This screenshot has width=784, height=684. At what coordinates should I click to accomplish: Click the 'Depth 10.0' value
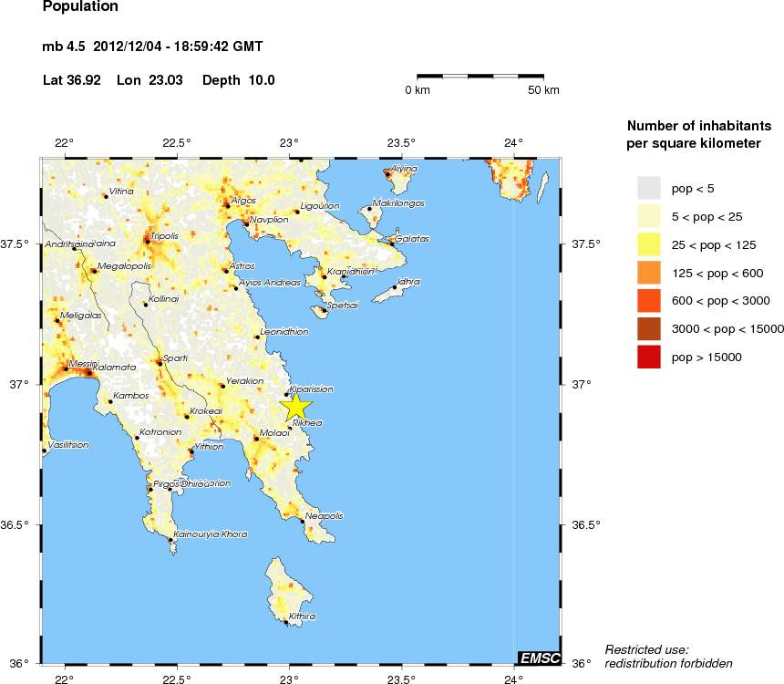[239, 80]
